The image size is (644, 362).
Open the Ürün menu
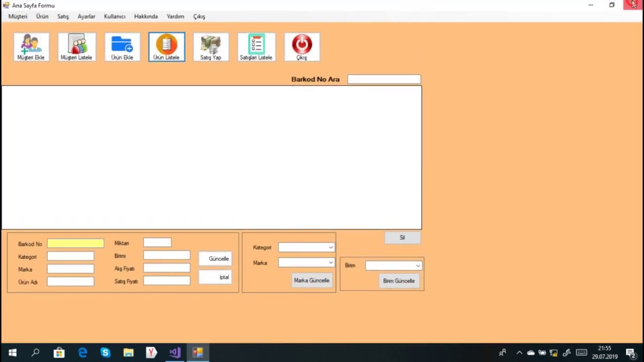(x=42, y=16)
